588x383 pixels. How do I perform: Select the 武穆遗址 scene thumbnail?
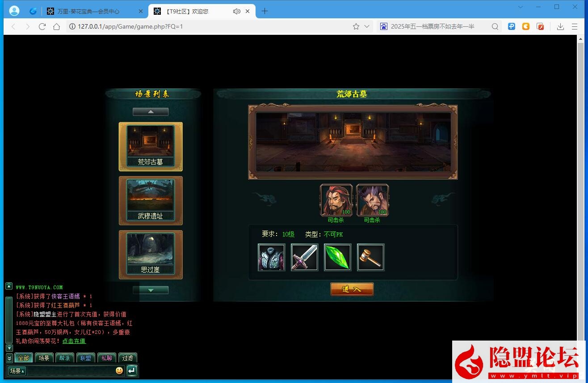(151, 201)
